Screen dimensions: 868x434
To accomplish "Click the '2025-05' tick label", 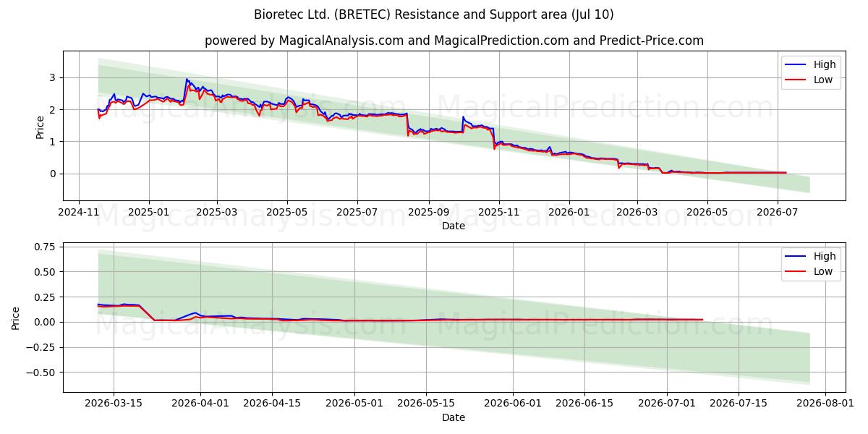I will pos(287,212).
